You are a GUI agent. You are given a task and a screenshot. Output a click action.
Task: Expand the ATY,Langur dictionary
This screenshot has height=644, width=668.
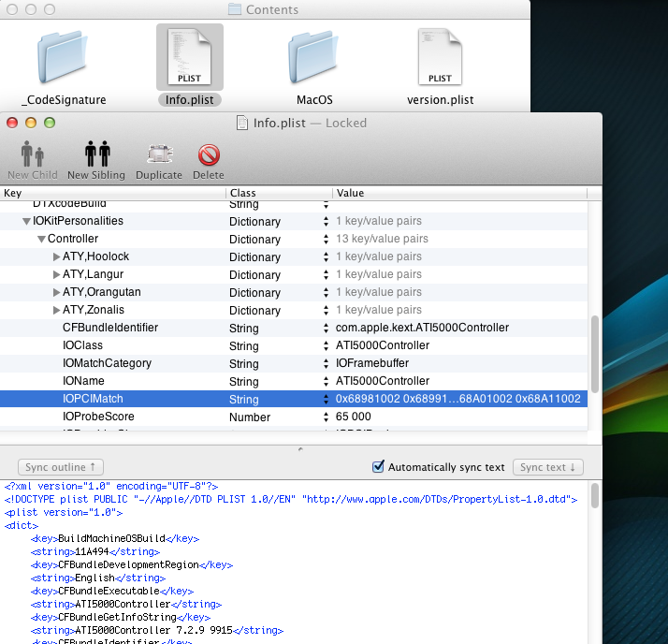coord(56,274)
